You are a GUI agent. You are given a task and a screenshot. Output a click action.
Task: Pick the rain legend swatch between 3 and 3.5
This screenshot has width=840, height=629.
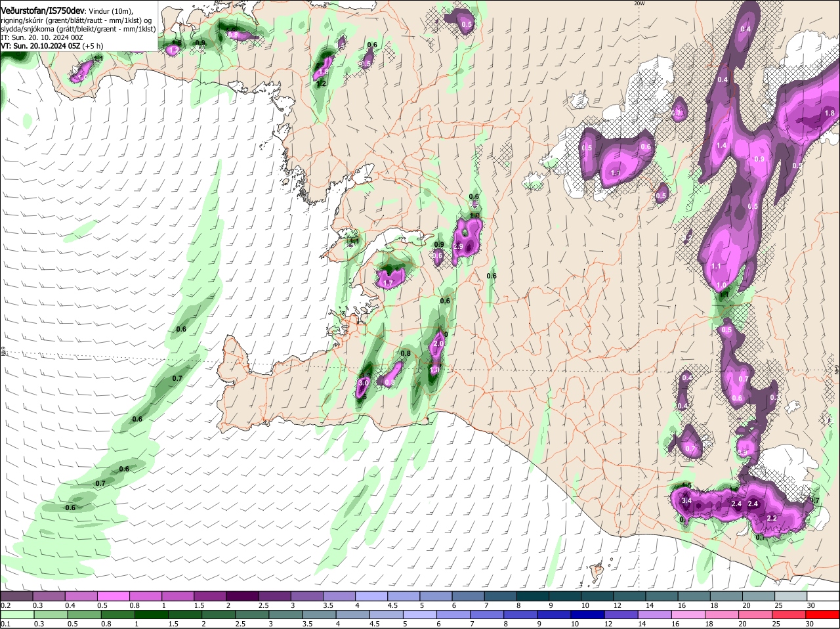click(x=286, y=615)
